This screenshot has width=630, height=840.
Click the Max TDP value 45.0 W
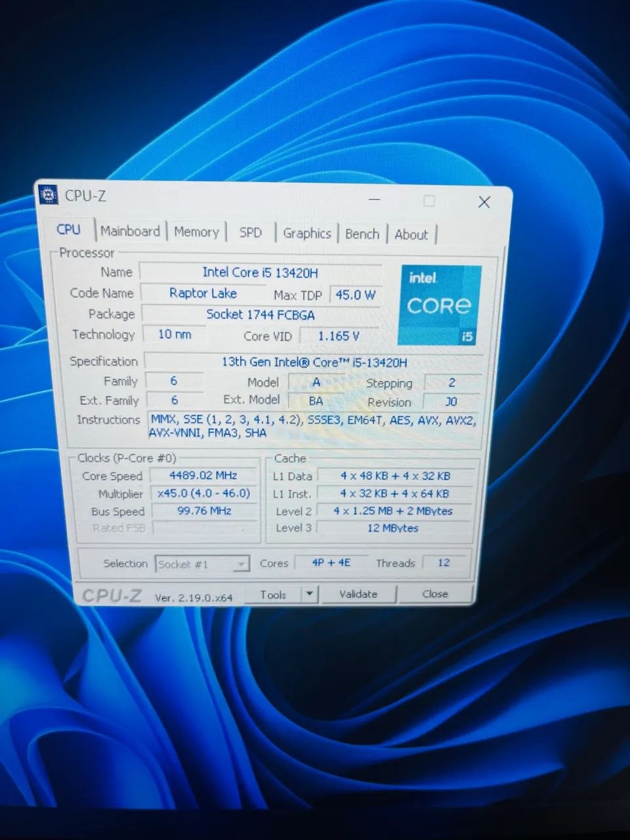(355, 295)
